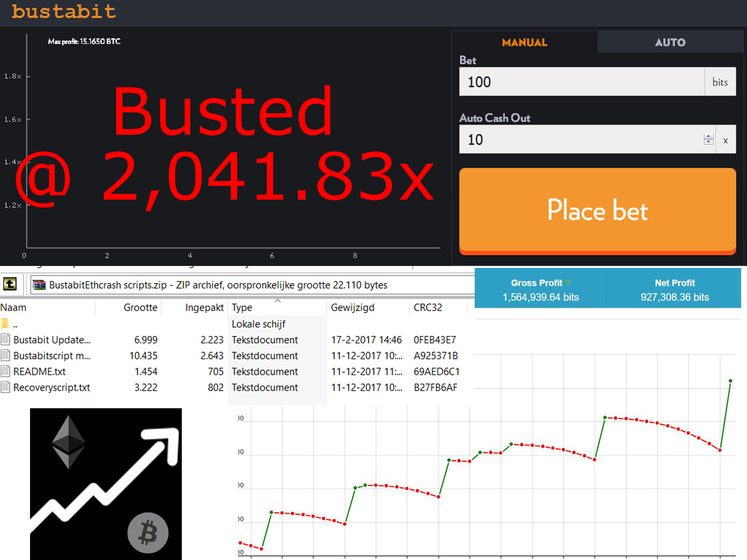Select the 'Bustabitscript m...' file name
Screen dimensions: 747x560
point(52,356)
